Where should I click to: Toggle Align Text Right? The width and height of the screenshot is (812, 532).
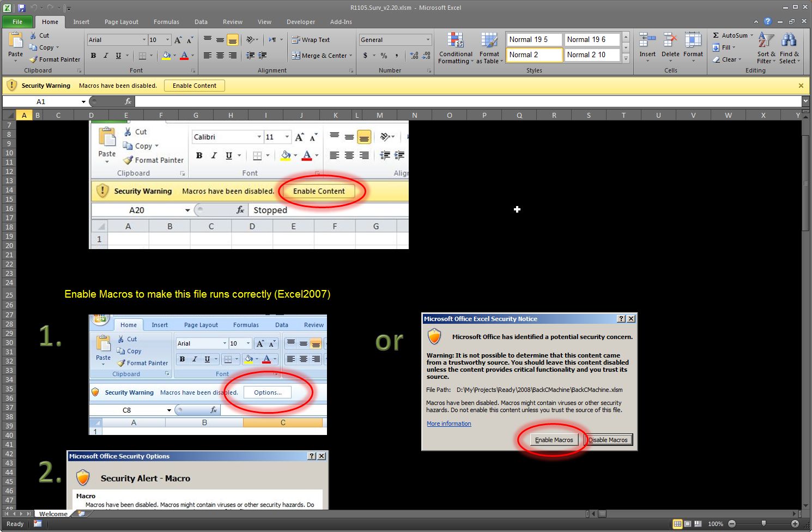(x=233, y=56)
